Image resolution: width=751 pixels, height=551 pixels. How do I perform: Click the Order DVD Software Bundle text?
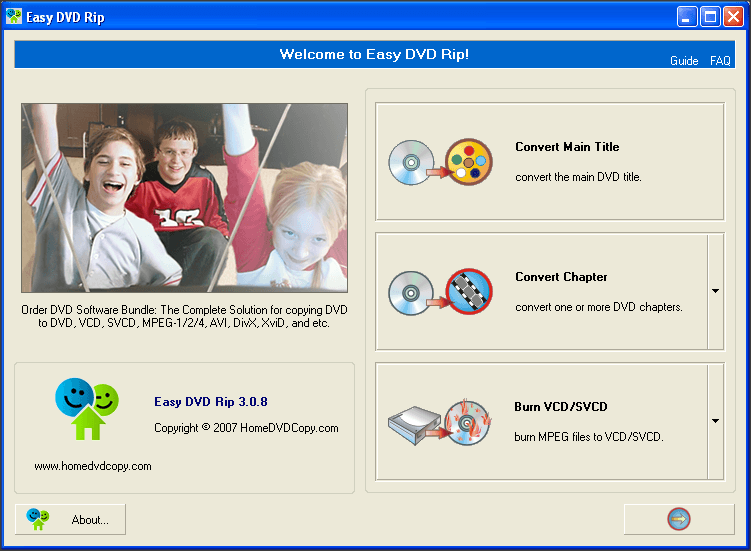click(x=184, y=317)
